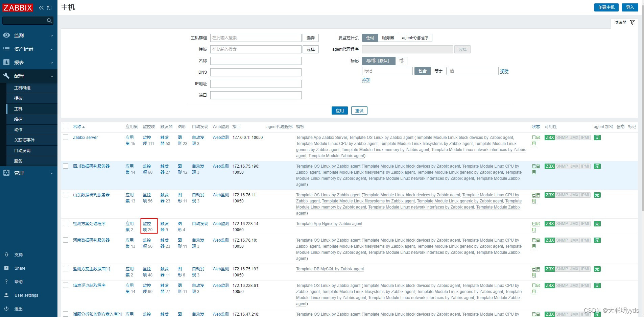Open Template App Nginx by Zabbix agent link

[x=329, y=224]
